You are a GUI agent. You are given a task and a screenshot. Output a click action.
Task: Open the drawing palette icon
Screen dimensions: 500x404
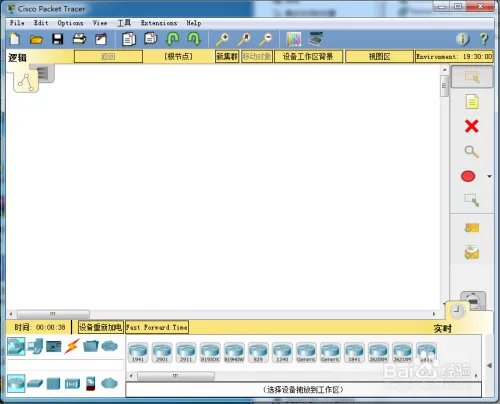pyautogui.click(x=294, y=39)
